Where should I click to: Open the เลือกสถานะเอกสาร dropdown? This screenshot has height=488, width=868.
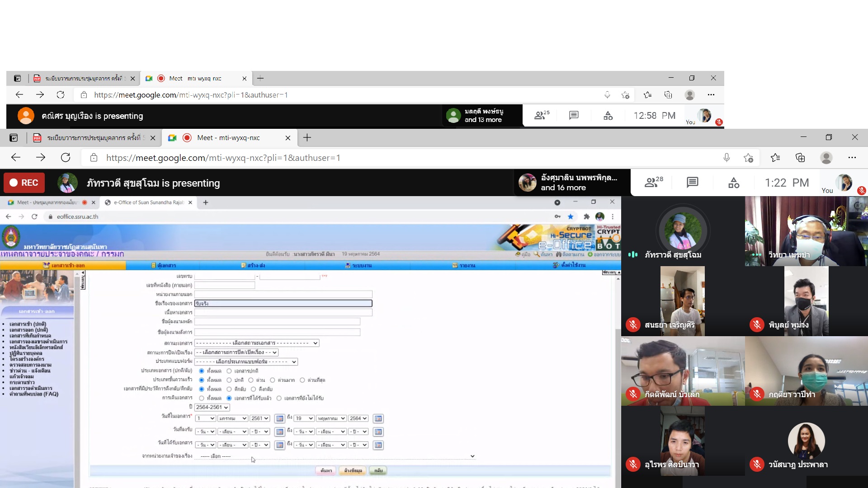coord(257,343)
